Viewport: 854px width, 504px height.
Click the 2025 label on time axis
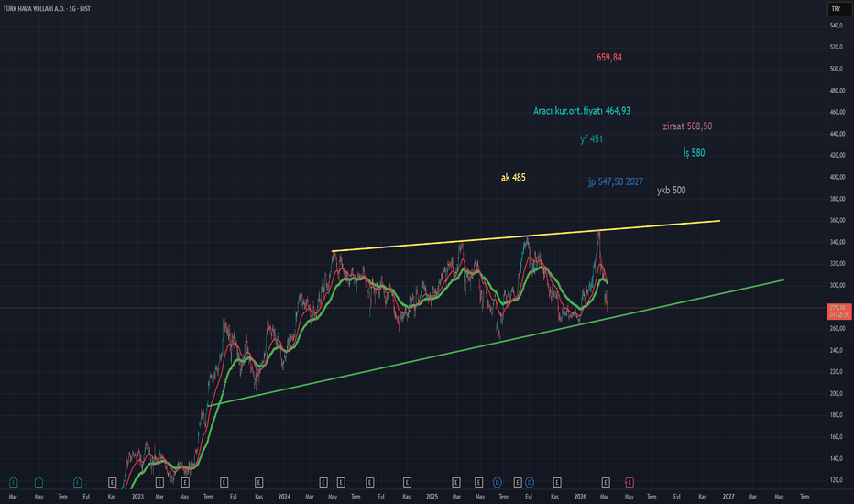[x=432, y=497]
